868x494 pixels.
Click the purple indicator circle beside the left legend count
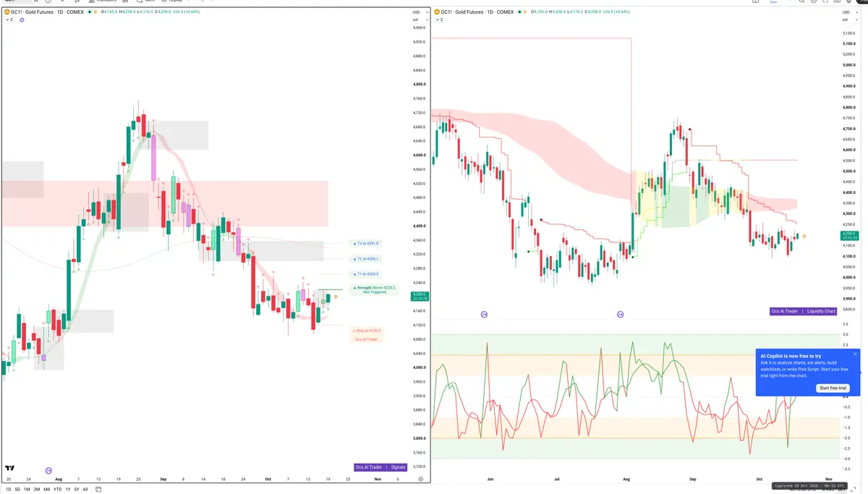click(x=22, y=20)
